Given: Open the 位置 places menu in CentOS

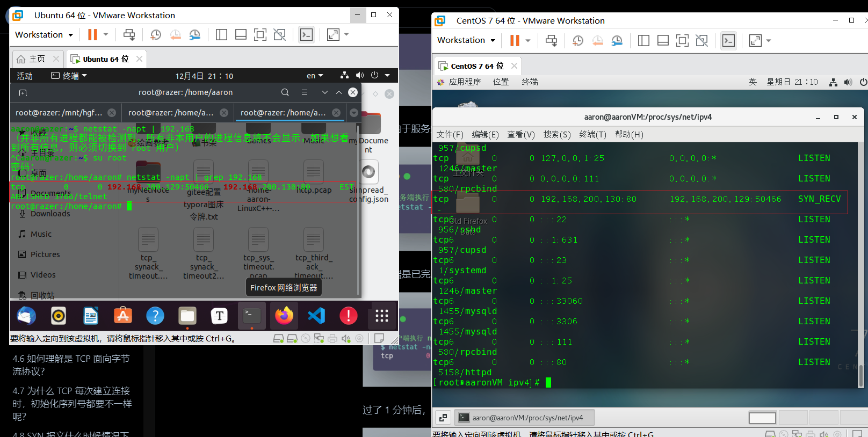Looking at the screenshot, I should (501, 82).
